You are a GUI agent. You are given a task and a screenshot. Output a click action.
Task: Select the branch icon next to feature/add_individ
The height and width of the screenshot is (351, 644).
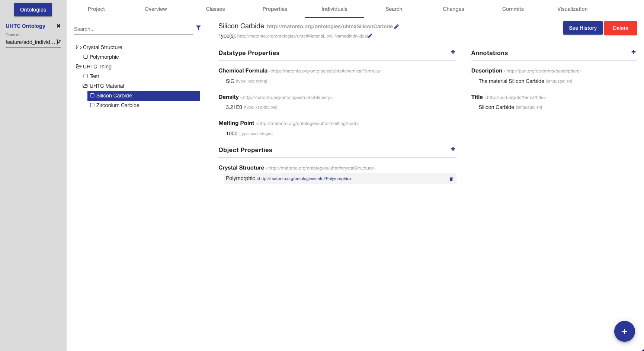(59, 42)
